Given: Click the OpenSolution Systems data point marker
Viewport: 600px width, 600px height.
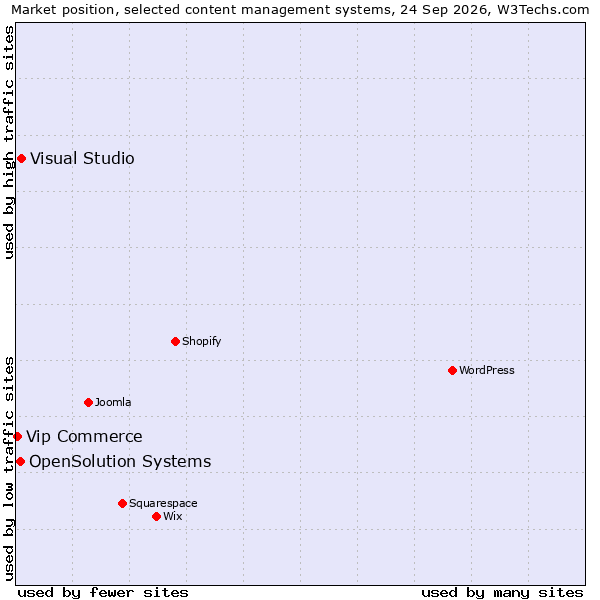Looking at the screenshot, I should click(x=20, y=461).
